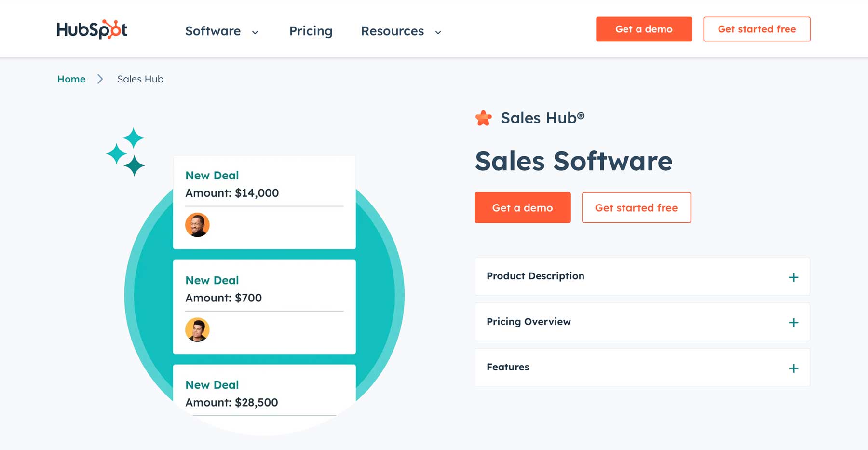Screen dimensions: 868x450
Task: Click Get started free in the top navigation
Action: [x=757, y=29]
